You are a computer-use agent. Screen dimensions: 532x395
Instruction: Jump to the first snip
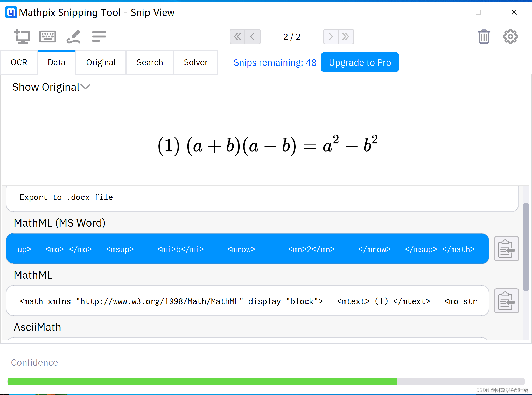pyautogui.click(x=237, y=37)
